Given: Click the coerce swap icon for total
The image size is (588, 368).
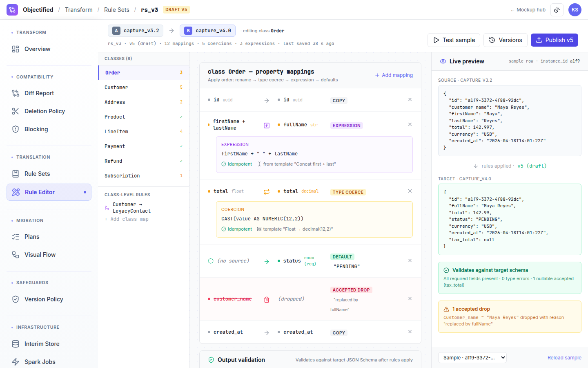Looking at the screenshot, I should [267, 192].
